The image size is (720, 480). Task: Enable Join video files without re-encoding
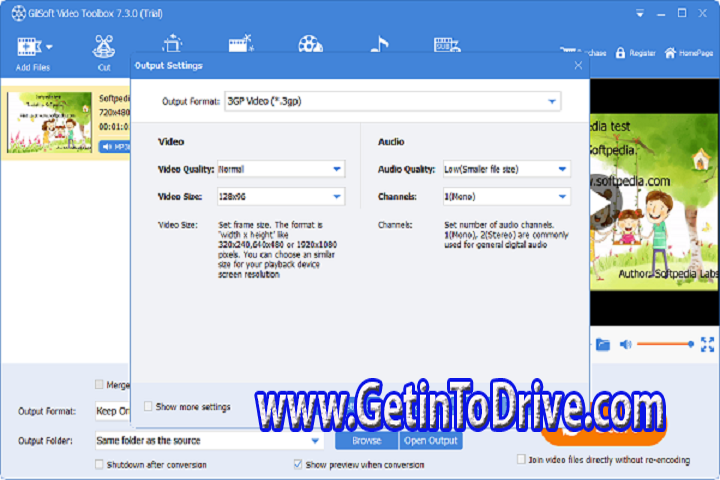coord(521,459)
